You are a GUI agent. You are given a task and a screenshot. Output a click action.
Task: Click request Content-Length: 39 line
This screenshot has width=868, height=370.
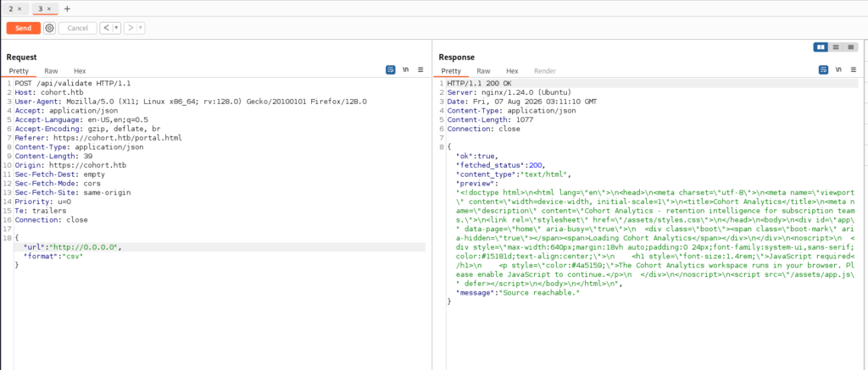tap(53, 156)
